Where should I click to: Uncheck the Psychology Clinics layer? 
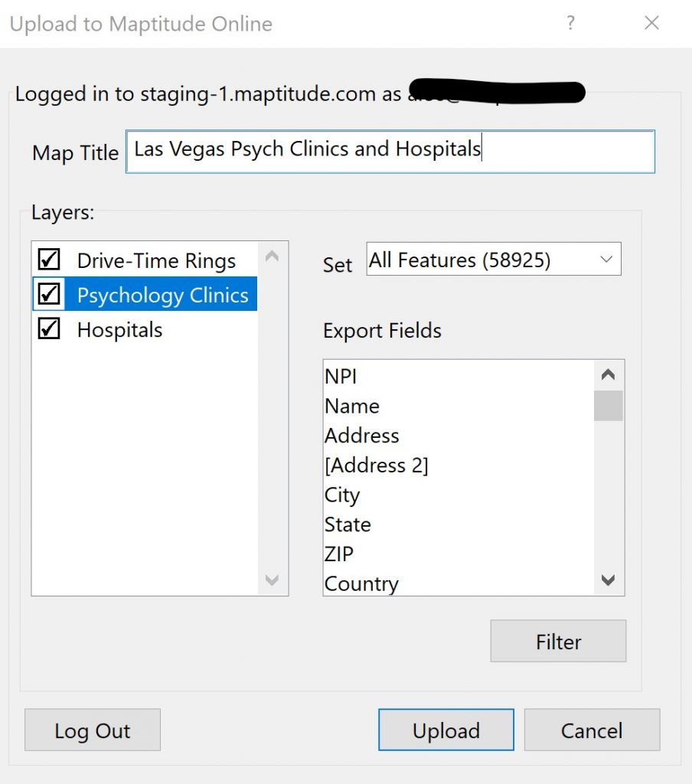point(47,294)
